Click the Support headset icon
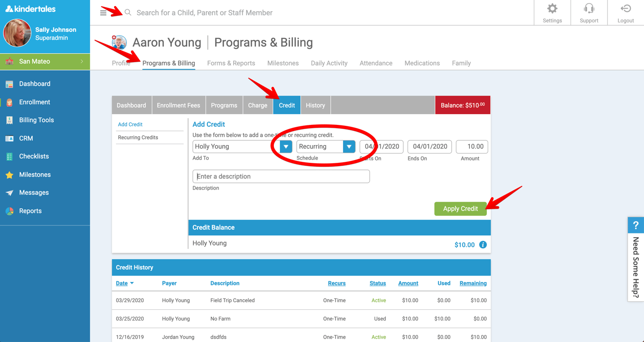 coord(589,9)
